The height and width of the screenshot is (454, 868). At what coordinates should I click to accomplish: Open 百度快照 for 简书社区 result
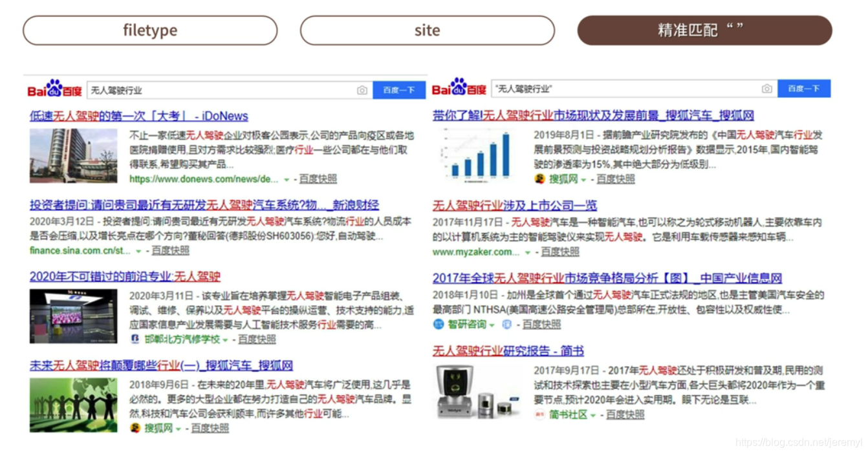coord(625,415)
